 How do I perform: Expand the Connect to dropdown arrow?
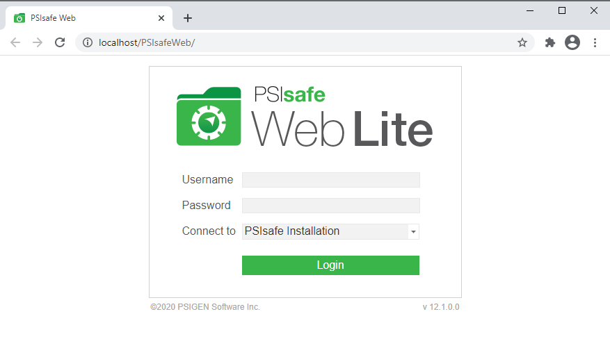(x=413, y=231)
